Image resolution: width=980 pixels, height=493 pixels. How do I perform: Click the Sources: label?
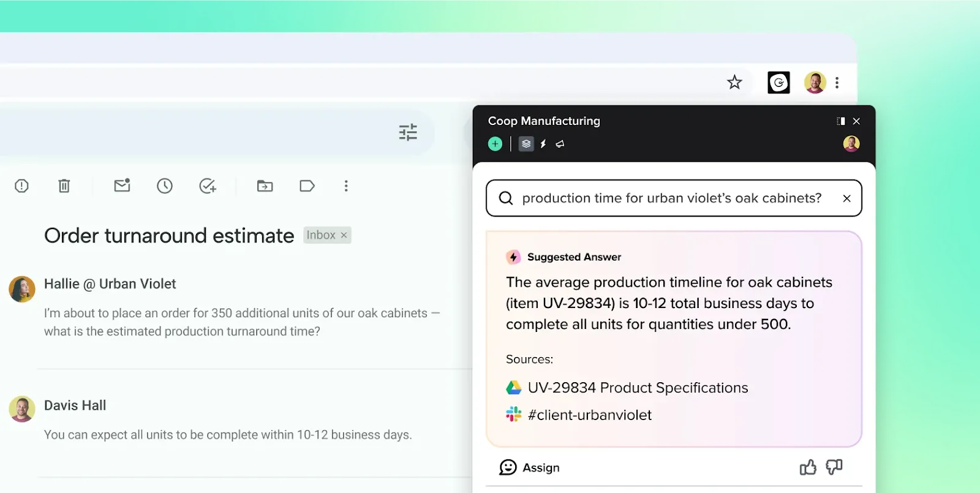pos(529,359)
